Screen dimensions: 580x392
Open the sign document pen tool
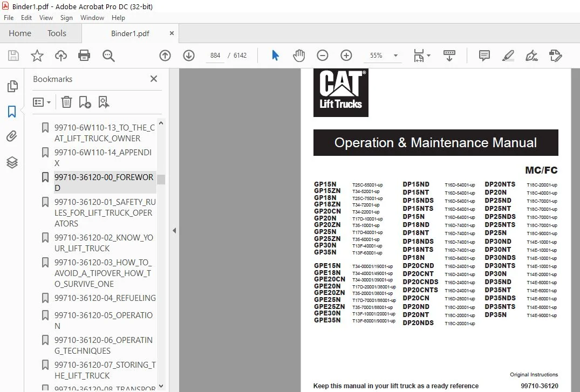tap(531, 56)
